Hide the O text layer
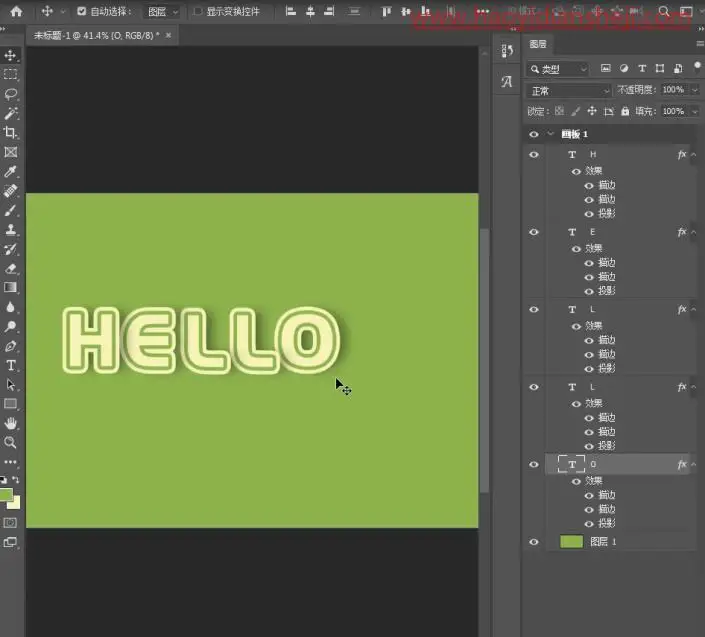Screen dimensions: 705x637 point(534,464)
